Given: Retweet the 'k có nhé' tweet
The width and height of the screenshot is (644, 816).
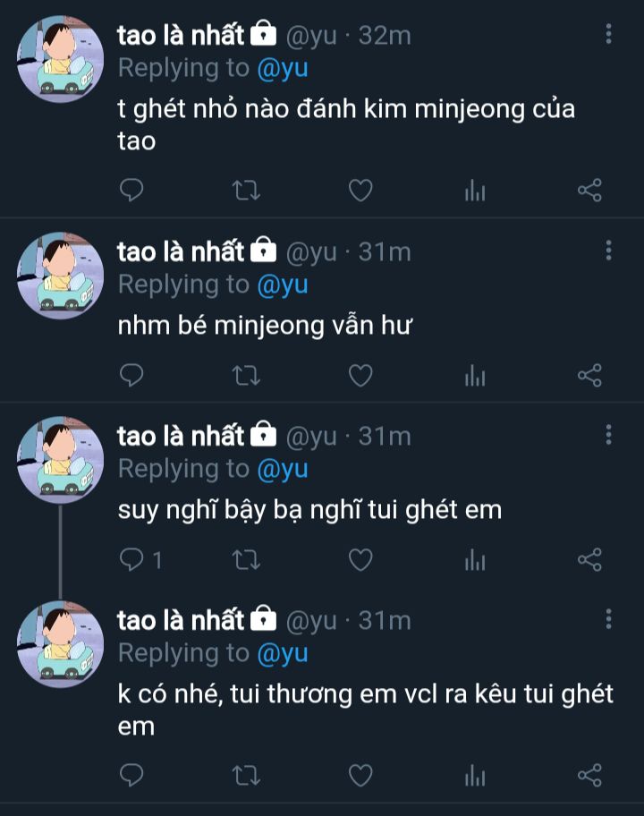Looking at the screenshot, I should 246,776.
